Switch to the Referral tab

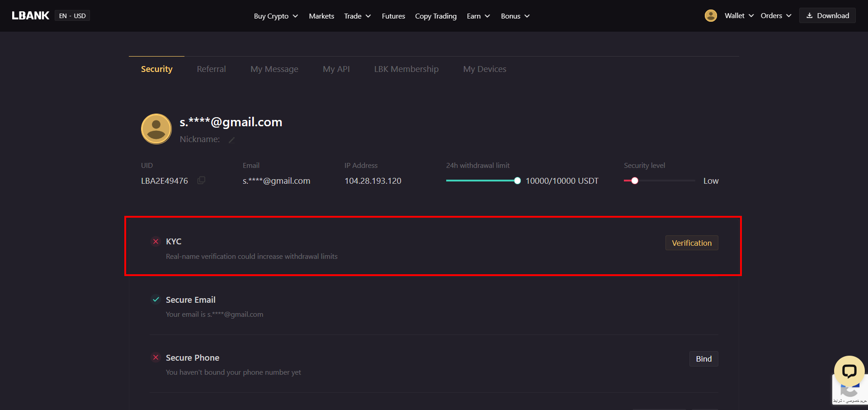211,69
